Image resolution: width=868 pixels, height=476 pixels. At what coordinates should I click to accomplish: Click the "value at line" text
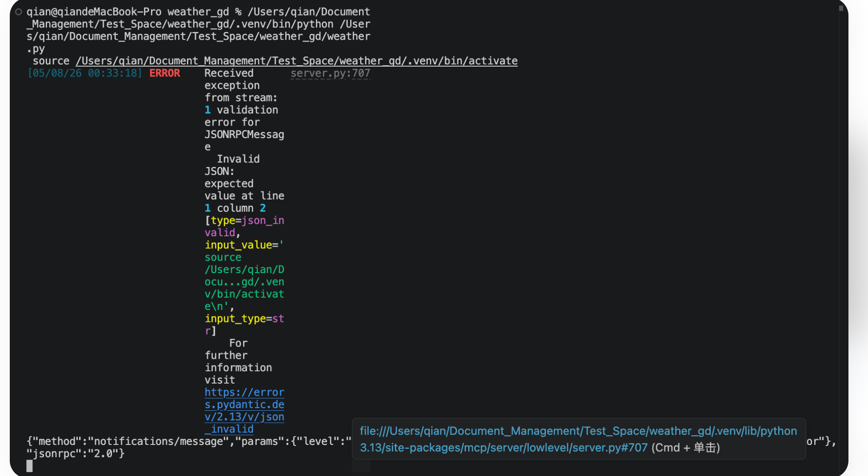coord(244,196)
